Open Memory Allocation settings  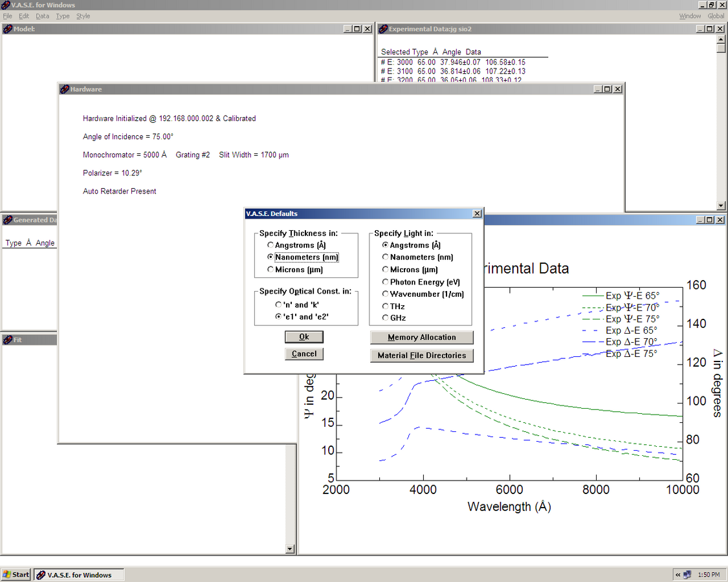point(421,338)
